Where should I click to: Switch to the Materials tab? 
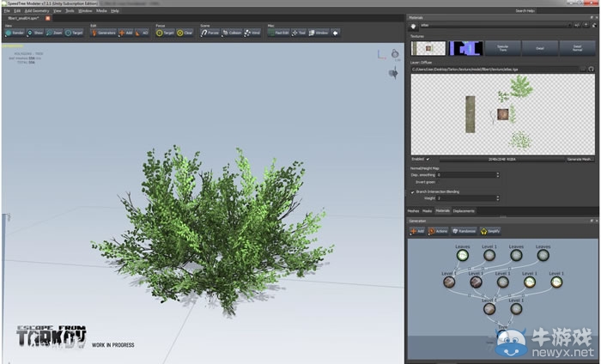442,211
